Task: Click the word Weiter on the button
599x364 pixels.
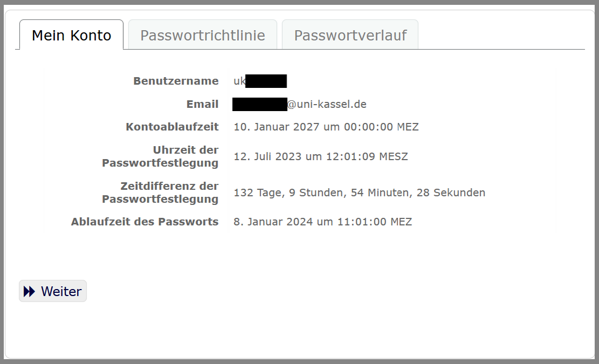Action: tap(61, 292)
